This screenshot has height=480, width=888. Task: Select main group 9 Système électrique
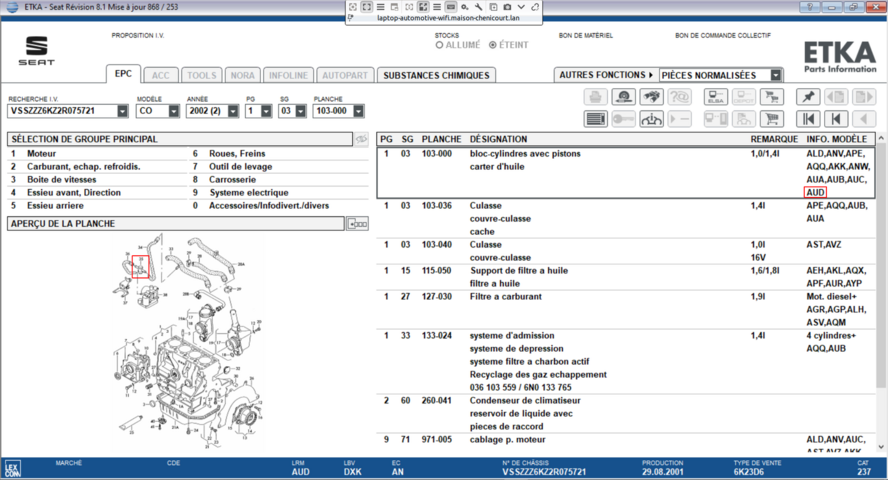coord(279,192)
